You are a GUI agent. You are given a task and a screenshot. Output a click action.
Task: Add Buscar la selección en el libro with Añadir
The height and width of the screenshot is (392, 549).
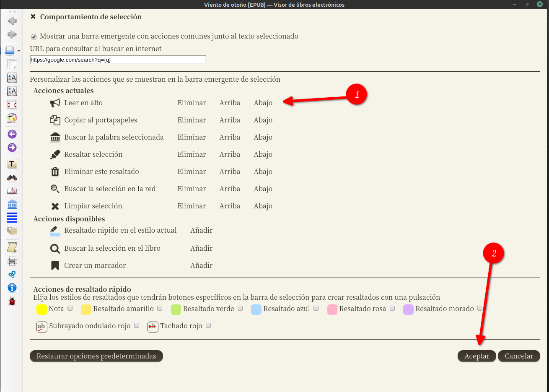click(202, 248)
